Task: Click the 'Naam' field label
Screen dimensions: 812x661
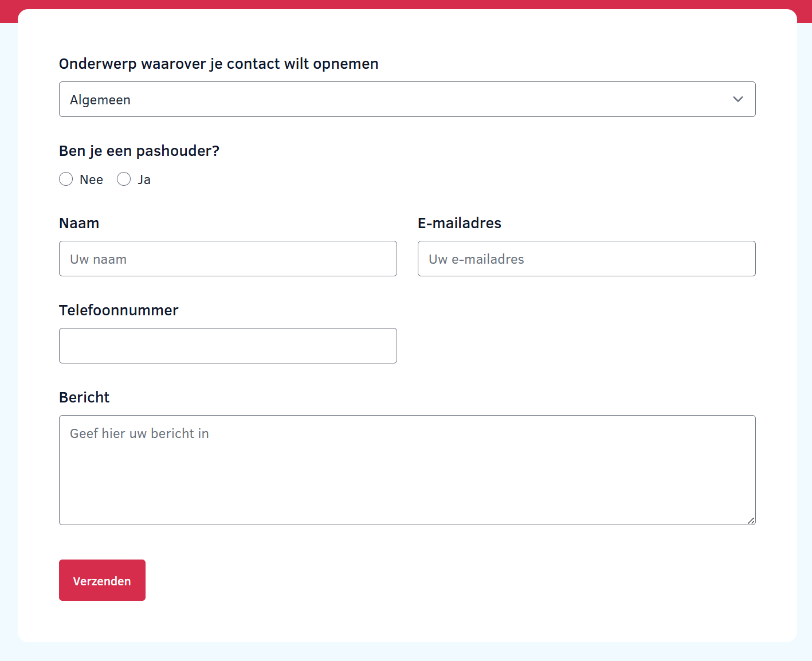Action: coord(79,223)
